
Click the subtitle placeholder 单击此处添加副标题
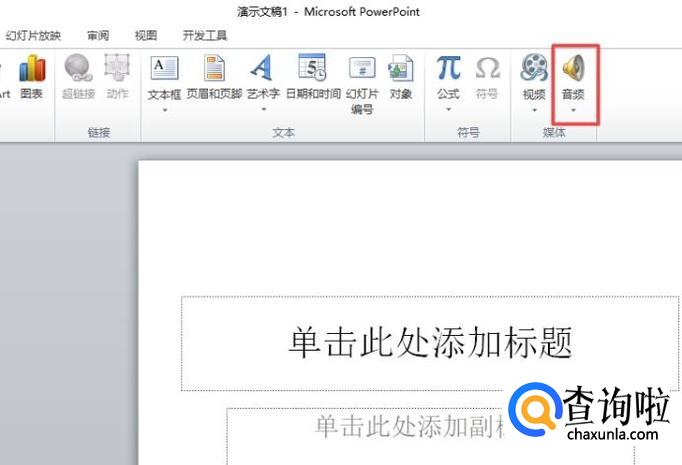click(430, 436)
